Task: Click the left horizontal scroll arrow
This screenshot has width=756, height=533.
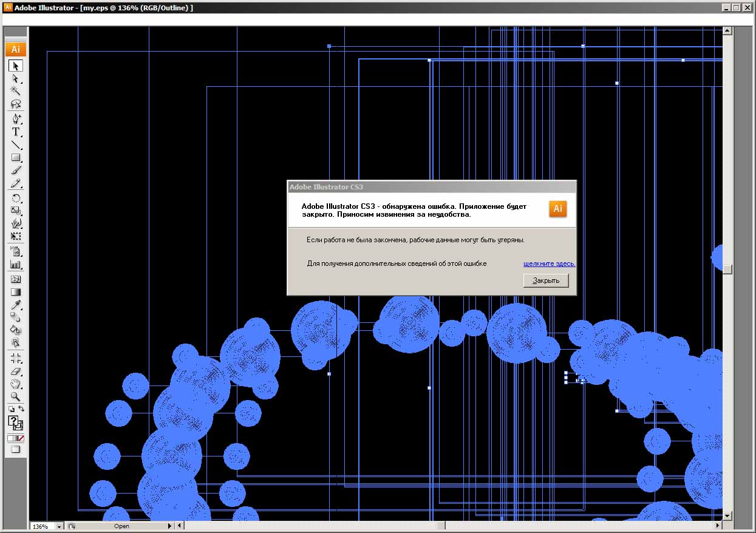Action: coord(179,526)
